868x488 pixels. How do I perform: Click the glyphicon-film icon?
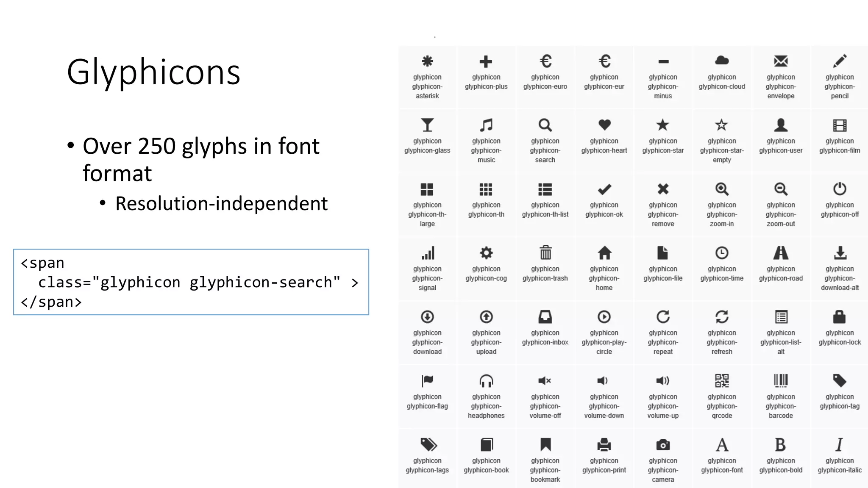840,125
